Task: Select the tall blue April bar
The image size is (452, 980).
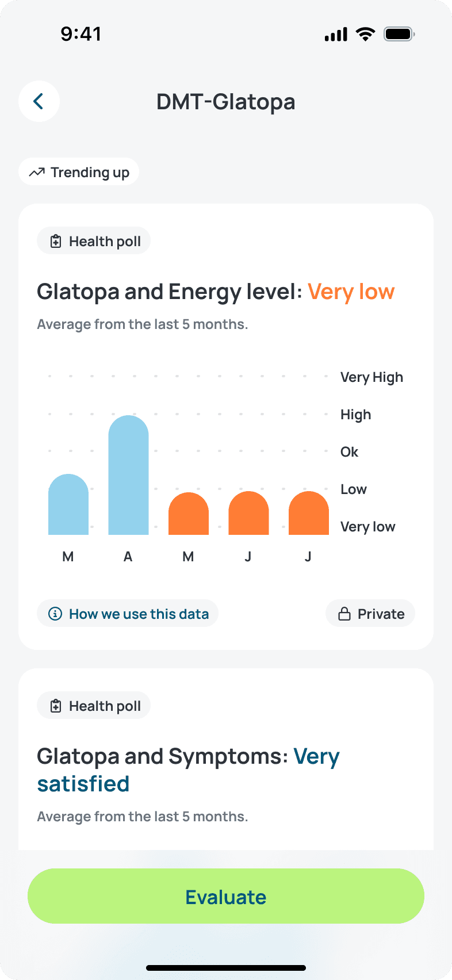Action: point(128,475)
